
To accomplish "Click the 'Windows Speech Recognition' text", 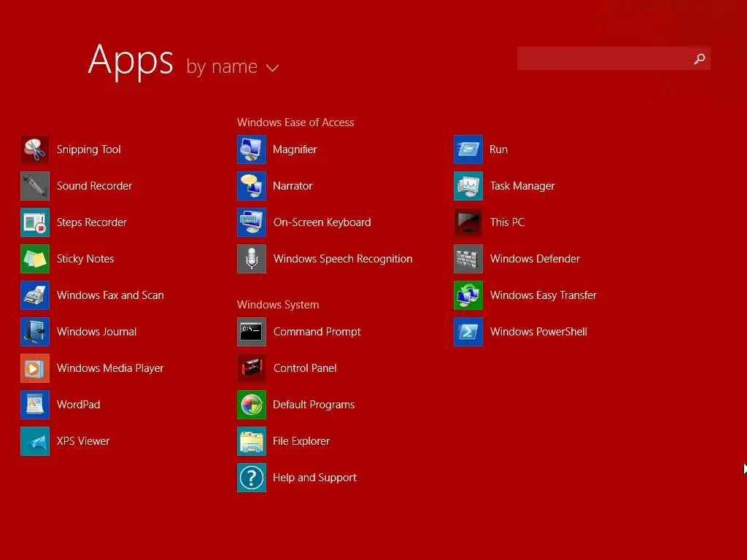I will pos(343,259).
